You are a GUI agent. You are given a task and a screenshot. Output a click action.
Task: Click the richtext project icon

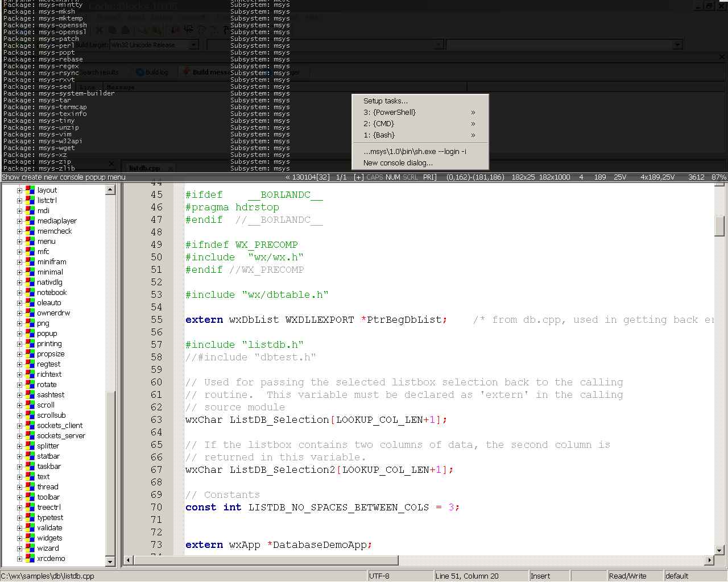[30, 374]
